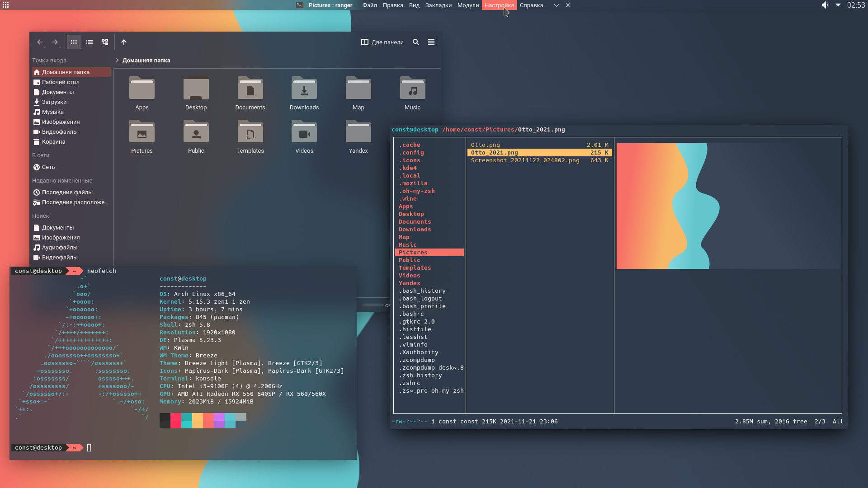Click Otto_2021.png highlighted row in ranger

tap(540, 153)
